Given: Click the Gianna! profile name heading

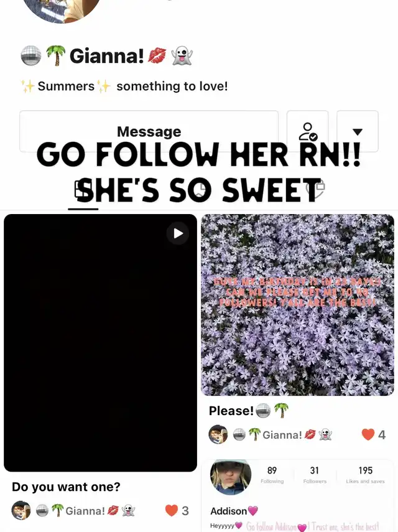Looking at the screenshot, I should 107,56.
